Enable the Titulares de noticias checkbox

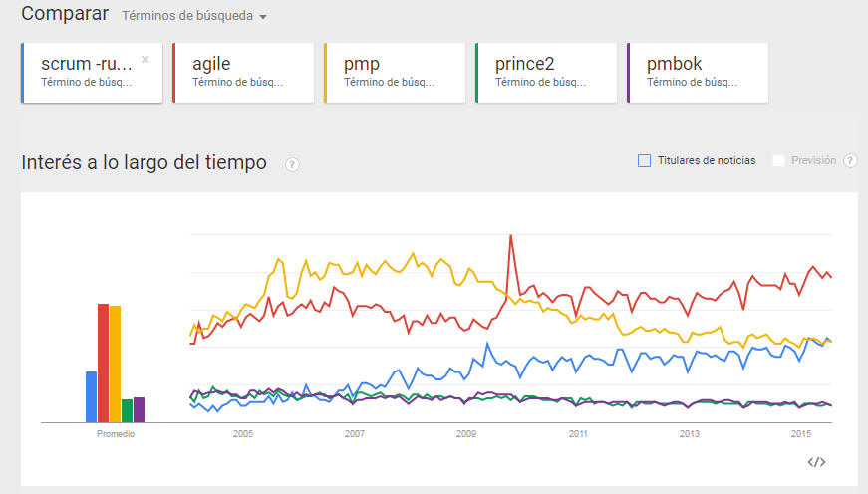click(644, 160)
